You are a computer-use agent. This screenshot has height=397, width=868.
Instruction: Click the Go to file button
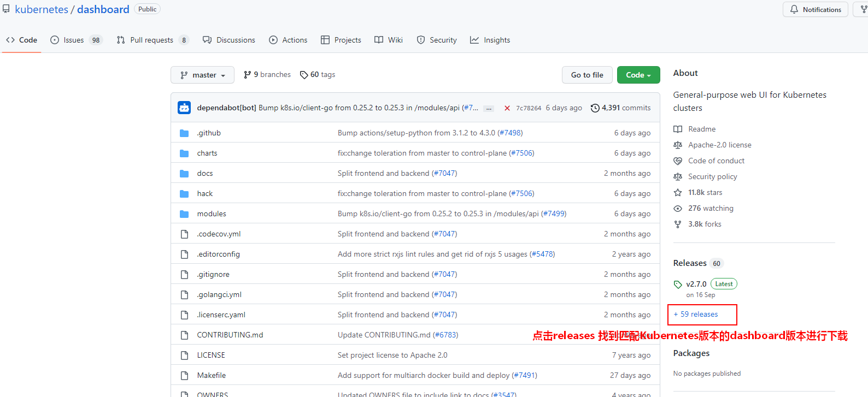click(x=587, y=75)
